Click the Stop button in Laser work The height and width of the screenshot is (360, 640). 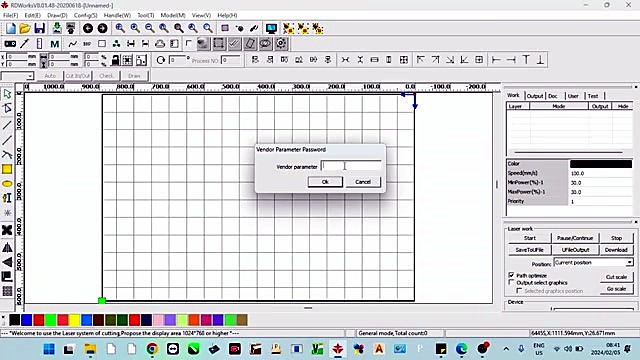point(616,238)
